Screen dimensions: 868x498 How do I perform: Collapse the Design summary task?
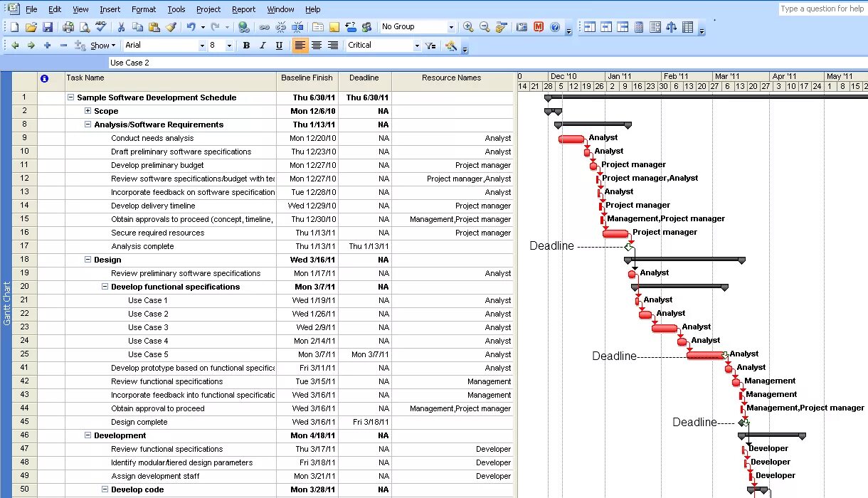88,260
